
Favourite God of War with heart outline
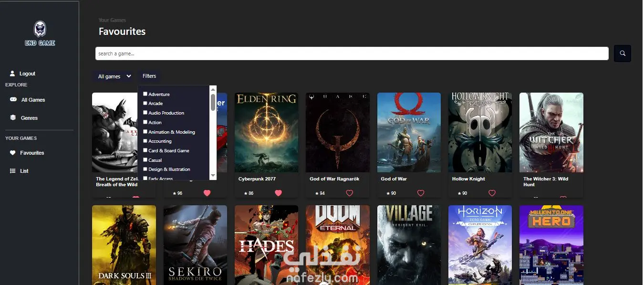(x=420, y=193)
